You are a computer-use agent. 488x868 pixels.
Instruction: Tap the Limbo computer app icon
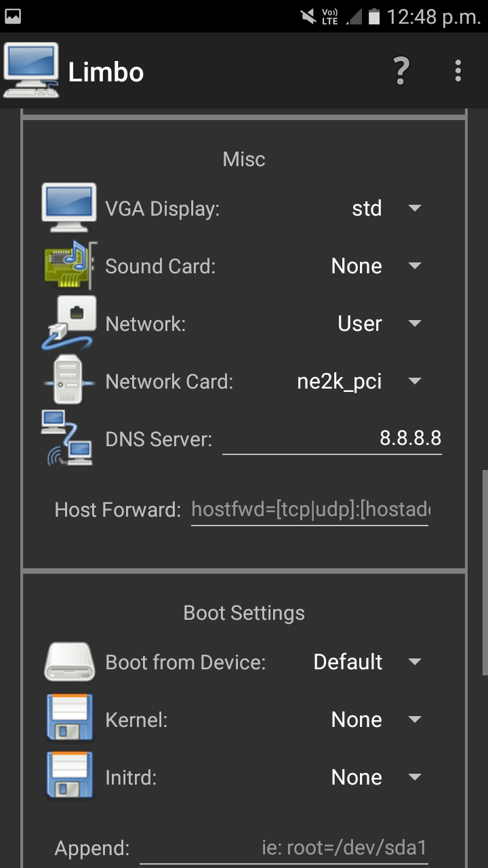pos(30,70)
